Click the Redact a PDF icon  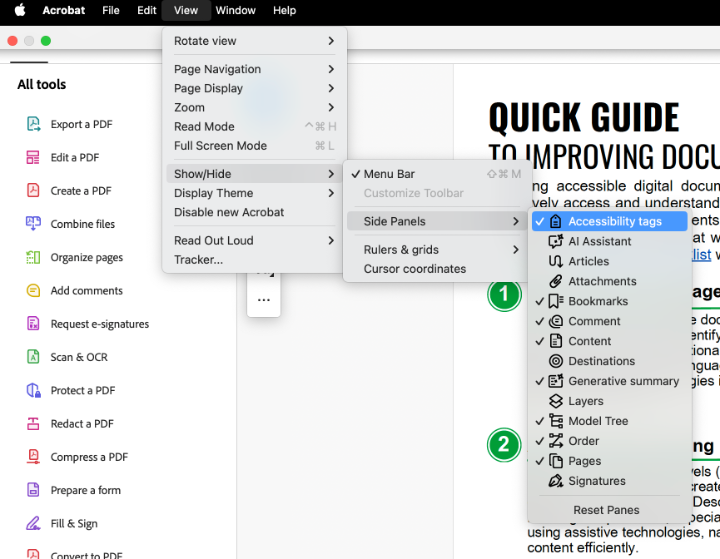(x=33, y=423)
